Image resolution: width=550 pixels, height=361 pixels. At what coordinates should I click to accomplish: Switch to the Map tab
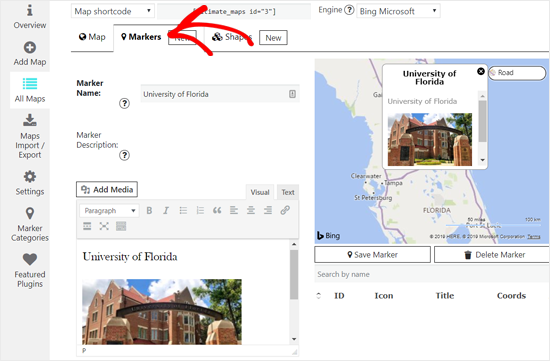pos(92,37)
